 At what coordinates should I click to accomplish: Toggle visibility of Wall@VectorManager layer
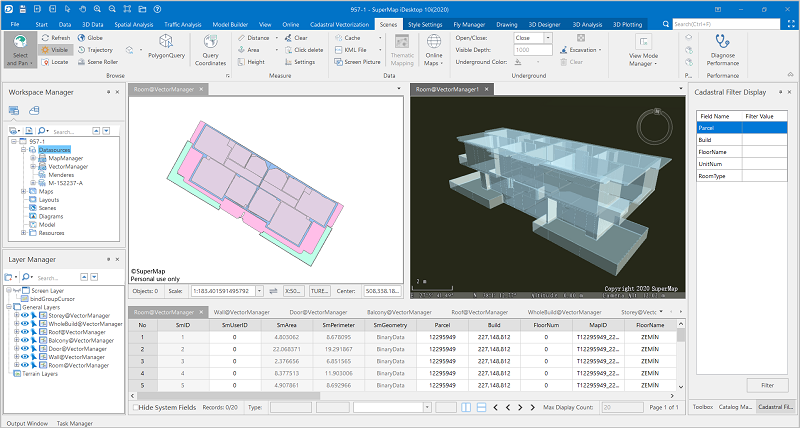coord(24,357)
